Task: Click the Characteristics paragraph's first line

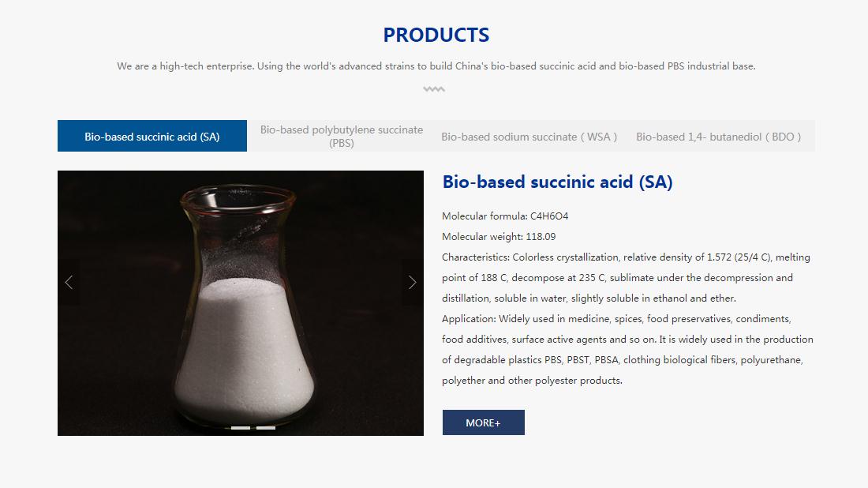Action: 626,257
